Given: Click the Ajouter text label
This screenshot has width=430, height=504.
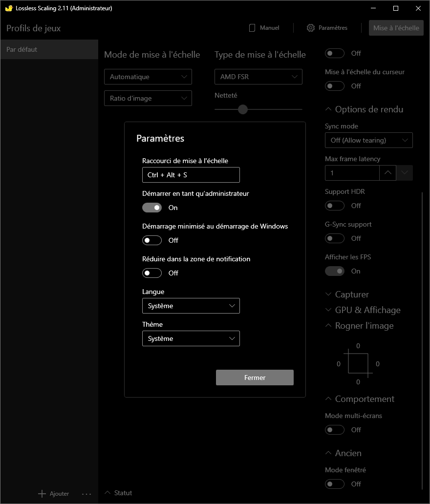Looking at the screenshot, I should 59,494.
